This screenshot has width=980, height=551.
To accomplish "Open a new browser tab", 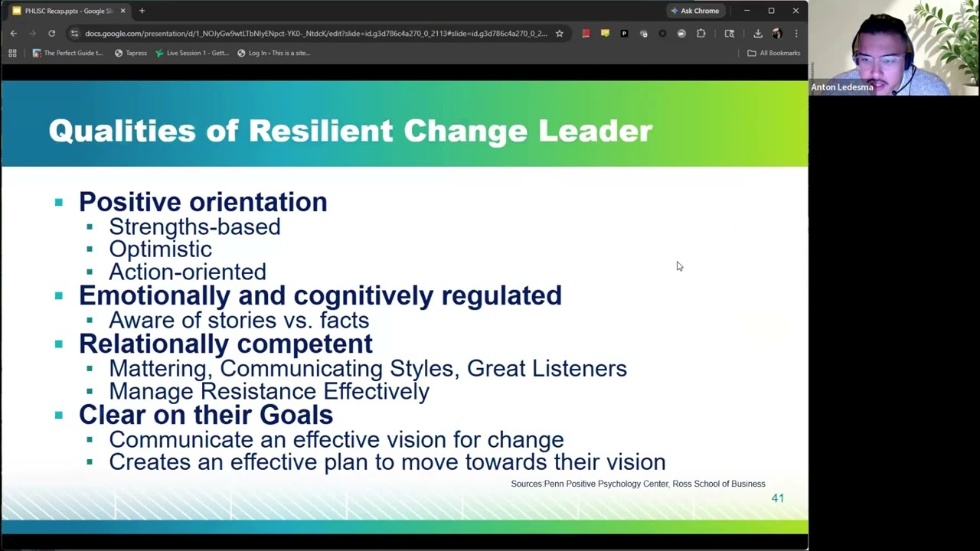I will pos(142,11).
